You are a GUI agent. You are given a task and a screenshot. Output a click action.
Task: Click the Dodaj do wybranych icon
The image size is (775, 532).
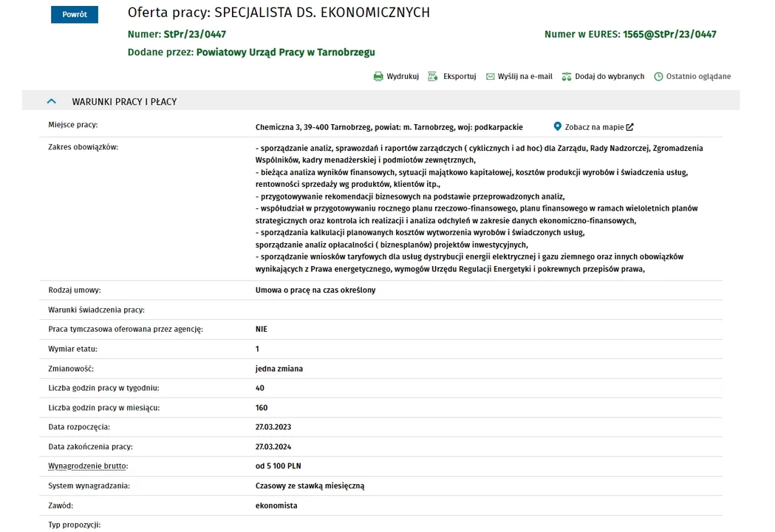[x=567, y=76]
